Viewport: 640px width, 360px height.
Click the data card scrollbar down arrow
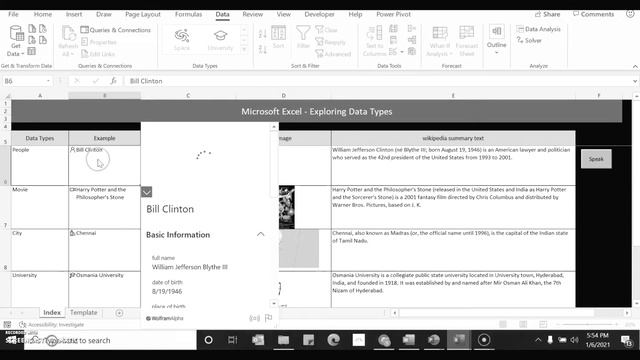274,303
